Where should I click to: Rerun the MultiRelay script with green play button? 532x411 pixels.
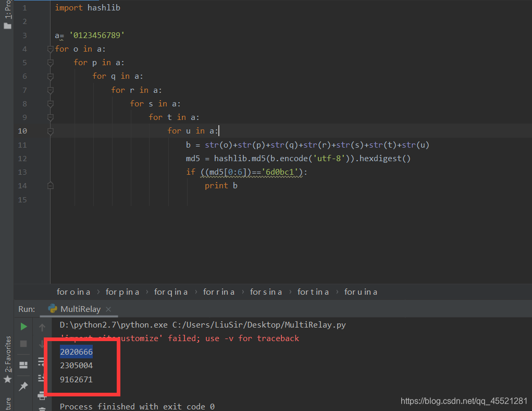(24, 327)
